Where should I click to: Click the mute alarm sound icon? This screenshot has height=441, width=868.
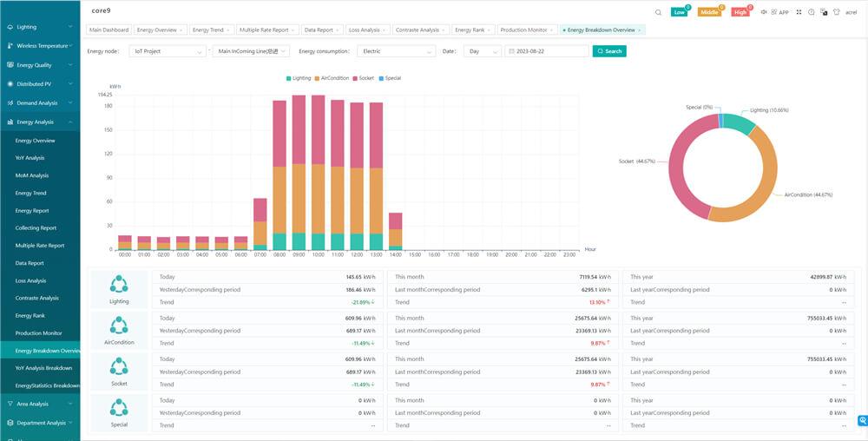click(x=764, y=12)
